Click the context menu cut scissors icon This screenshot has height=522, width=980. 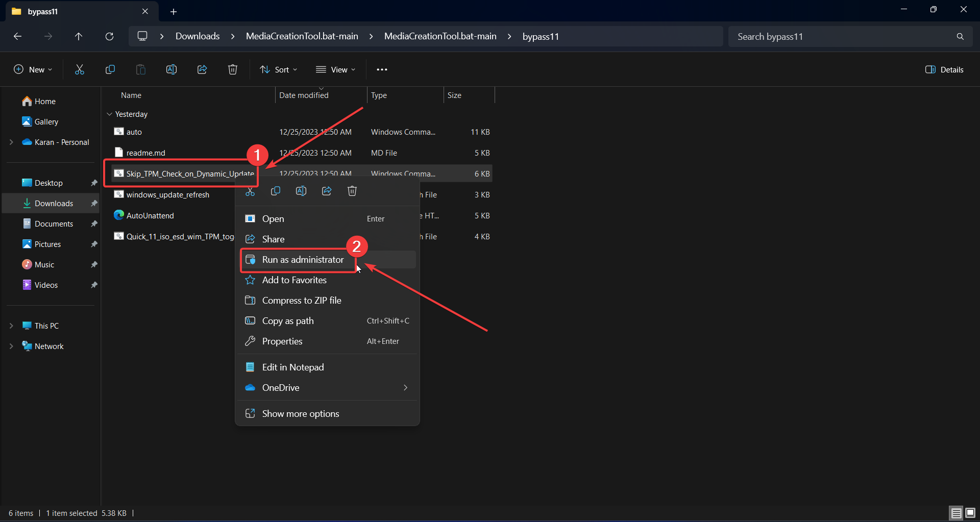(250, 191)
